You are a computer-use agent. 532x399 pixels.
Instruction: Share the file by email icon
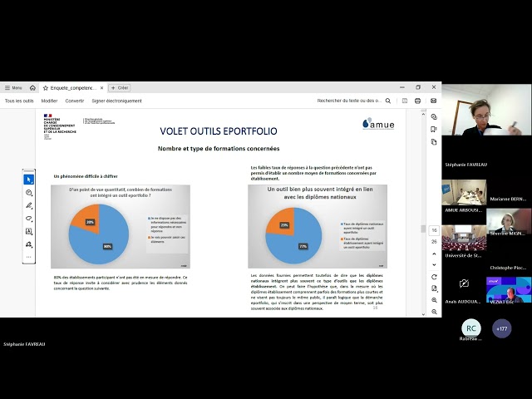(x=434, y=101)
